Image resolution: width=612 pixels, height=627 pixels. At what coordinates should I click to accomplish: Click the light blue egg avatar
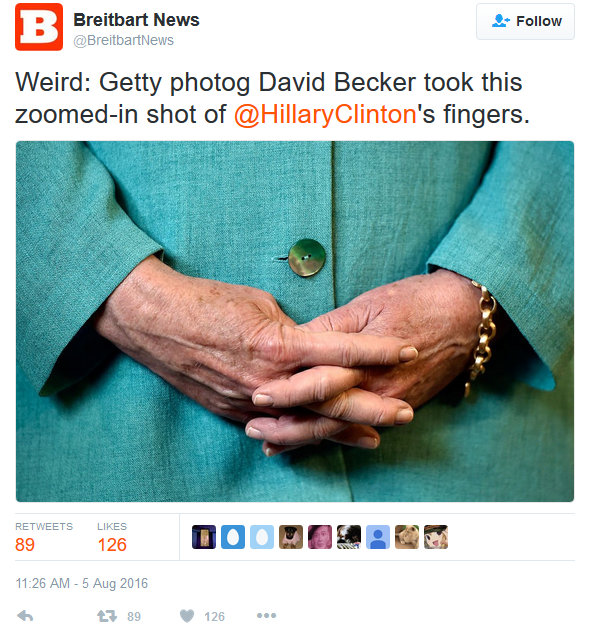[262, 537]
